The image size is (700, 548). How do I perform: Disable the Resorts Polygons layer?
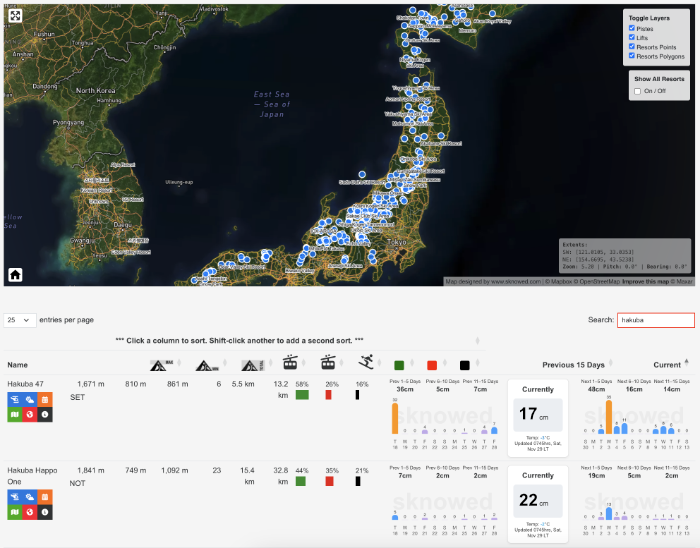pyautogui.click(x=632, y=56)
